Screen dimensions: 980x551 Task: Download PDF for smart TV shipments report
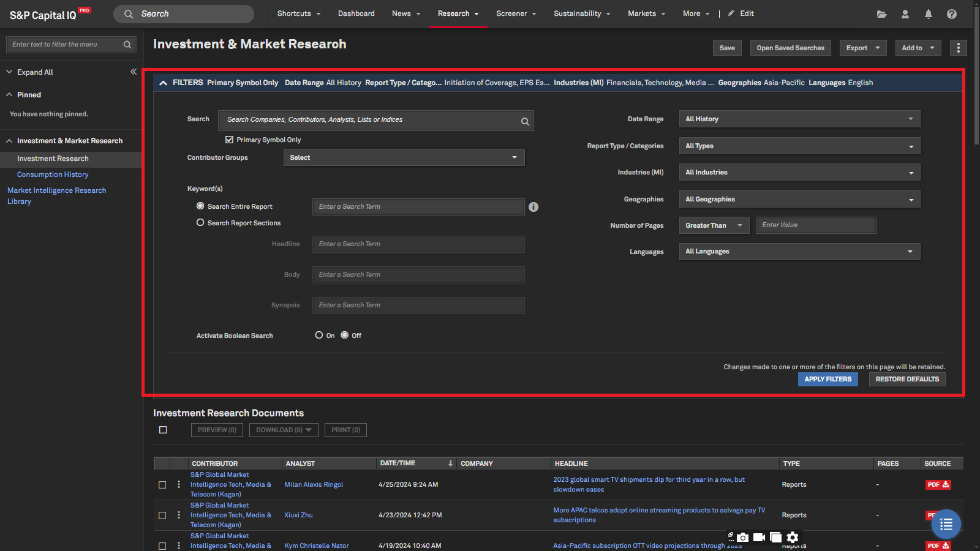pos(937,484)
